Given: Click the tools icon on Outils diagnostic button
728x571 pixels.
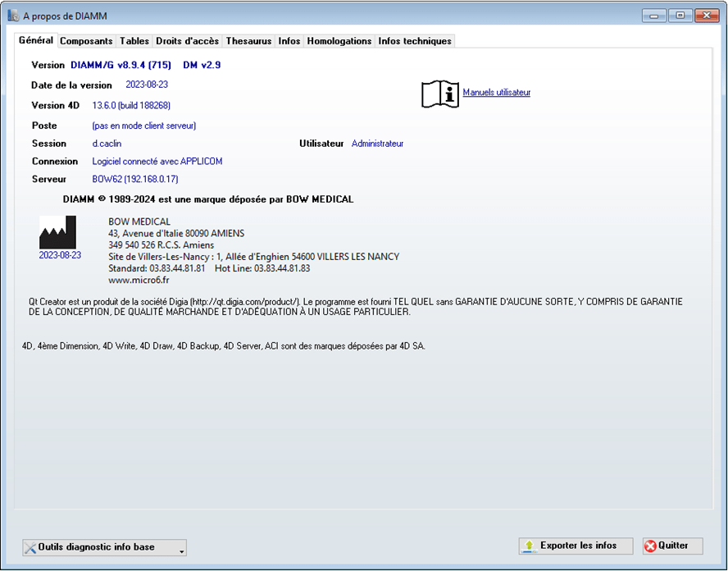Looking at the screenshot, I should [x=30, y=548].
